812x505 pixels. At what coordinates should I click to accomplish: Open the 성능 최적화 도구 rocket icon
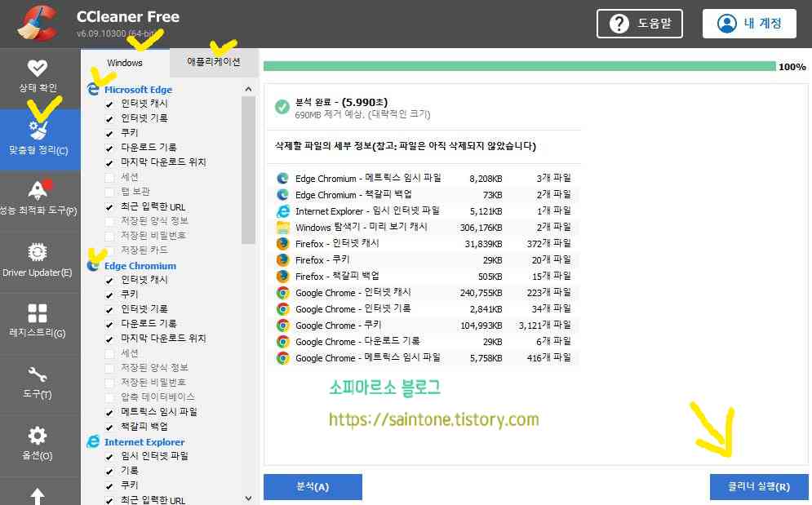39,189
